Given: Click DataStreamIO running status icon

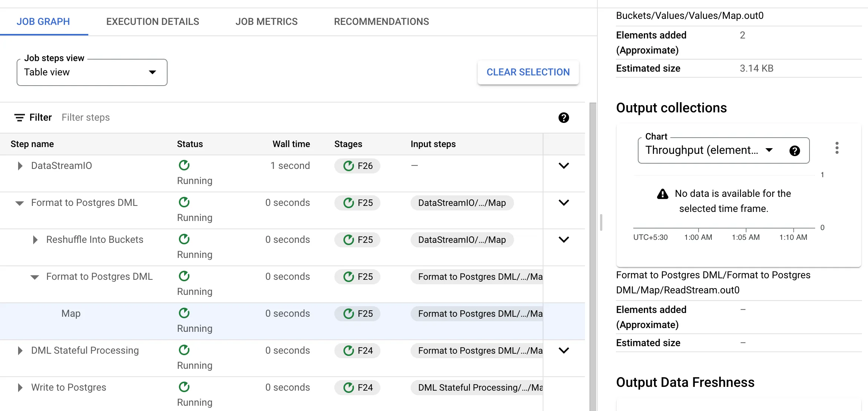Looking at the screenshot, I should coord(184,165).
